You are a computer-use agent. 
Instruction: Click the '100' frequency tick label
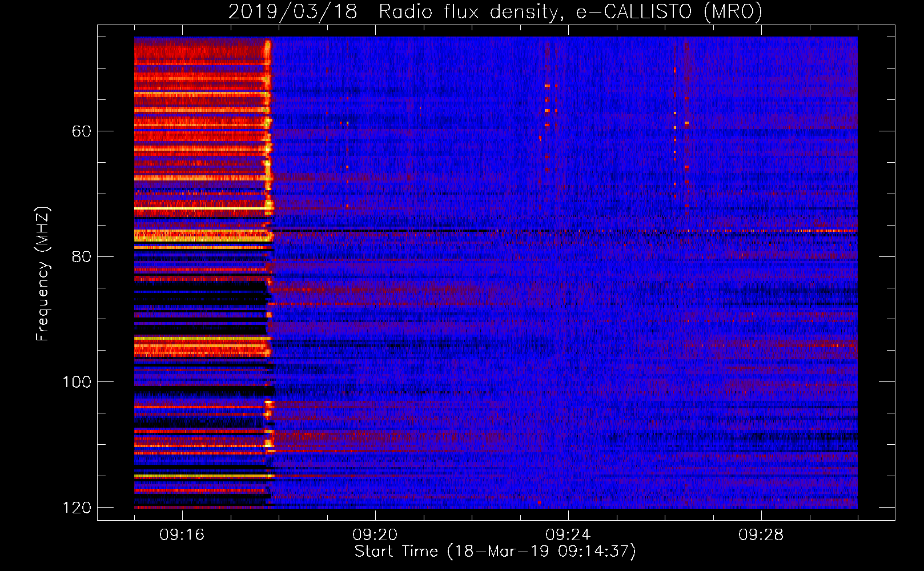tap(77, 382)
